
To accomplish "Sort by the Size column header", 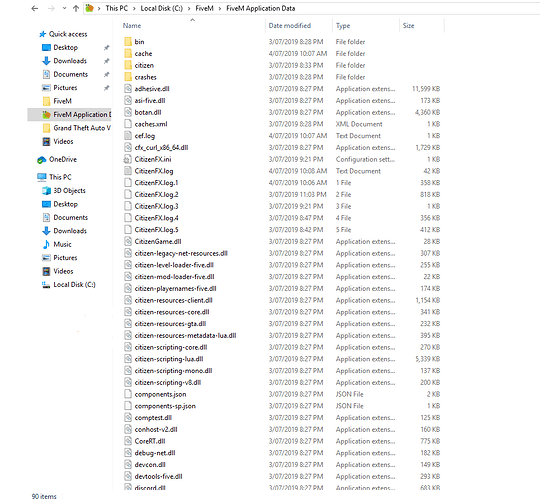I will [x=408, y=26].
